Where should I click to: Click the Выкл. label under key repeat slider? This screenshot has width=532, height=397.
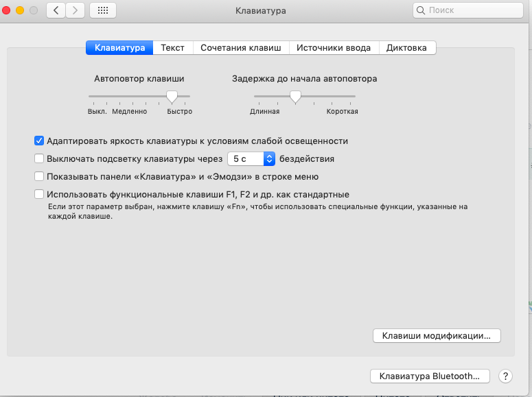tap(97, 112)
